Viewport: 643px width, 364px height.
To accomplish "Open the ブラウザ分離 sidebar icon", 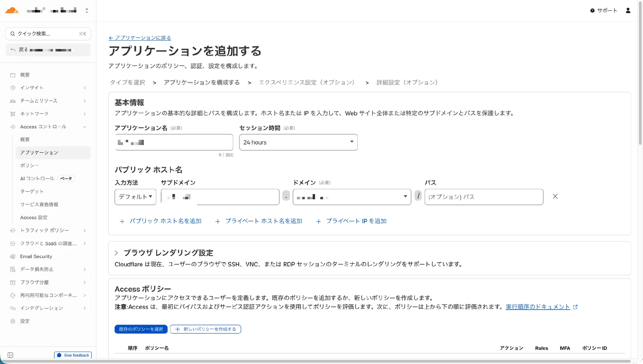I will 12,282.
